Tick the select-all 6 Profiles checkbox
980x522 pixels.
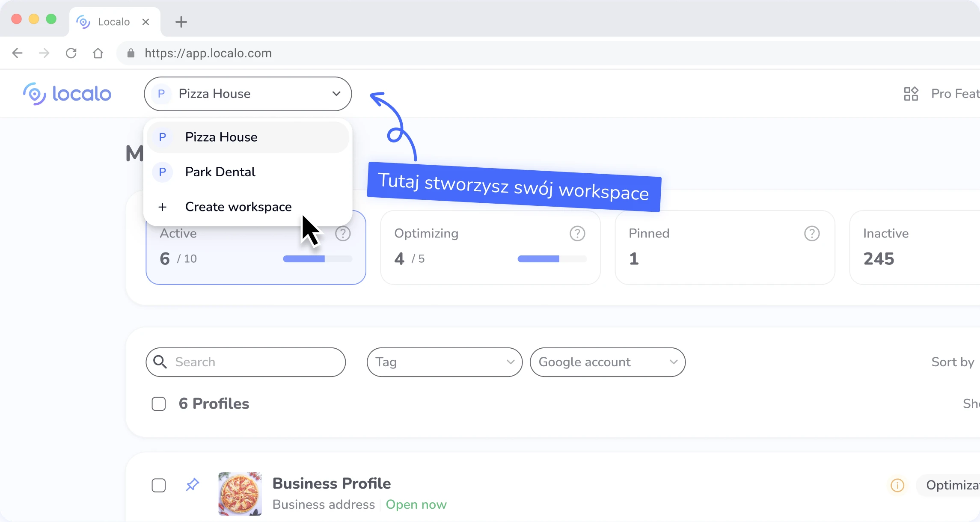coord(159,404)
